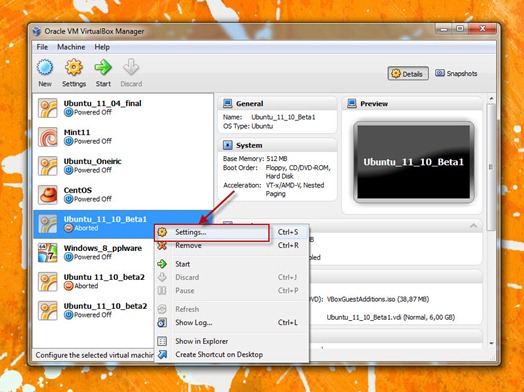Open the Machine menu

click(71, 47)
